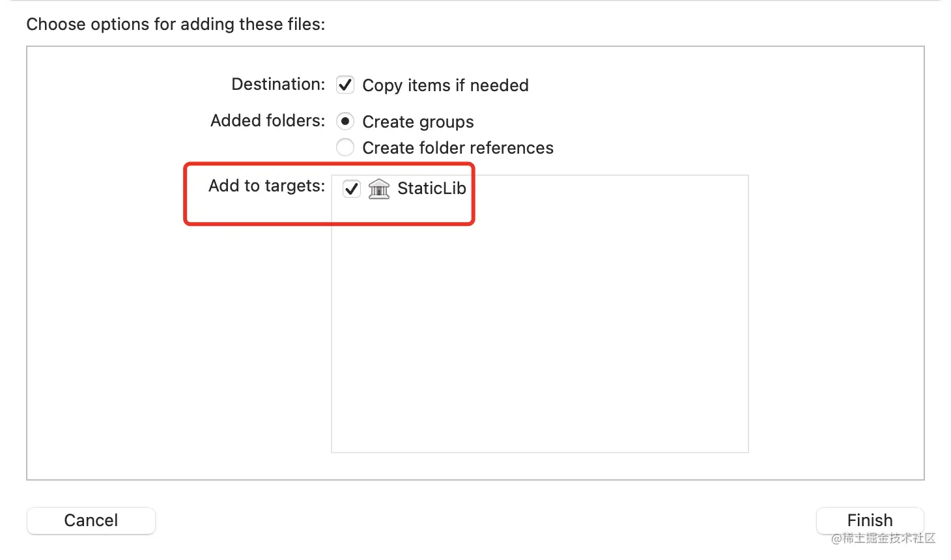This screenshot has width=951, height=560.
Task: Click the "Create folder references" label text
Action: click(457, 148)
